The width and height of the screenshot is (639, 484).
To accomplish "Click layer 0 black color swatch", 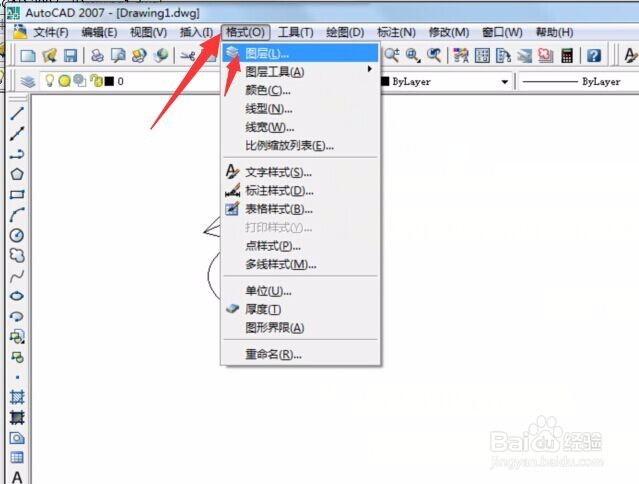I will click(109, 81).
